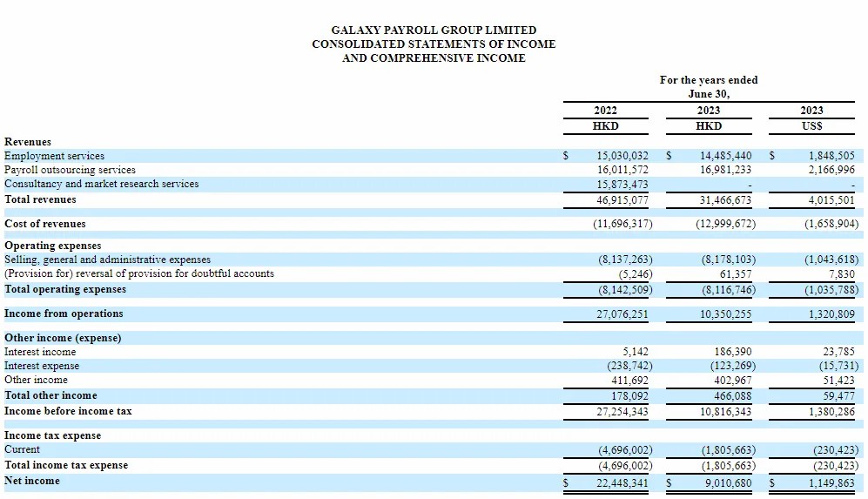Click the value 1,848,505
The image size is (868, 499).
click(x=831, y=156)
